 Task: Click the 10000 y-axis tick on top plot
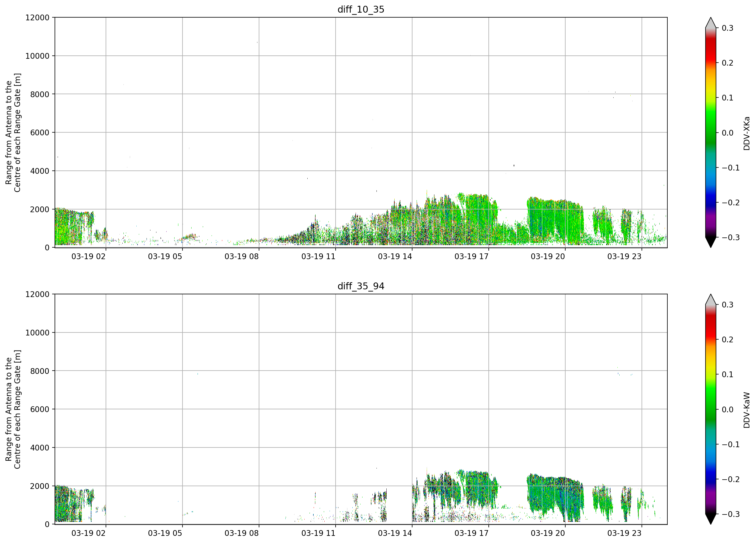37,56
